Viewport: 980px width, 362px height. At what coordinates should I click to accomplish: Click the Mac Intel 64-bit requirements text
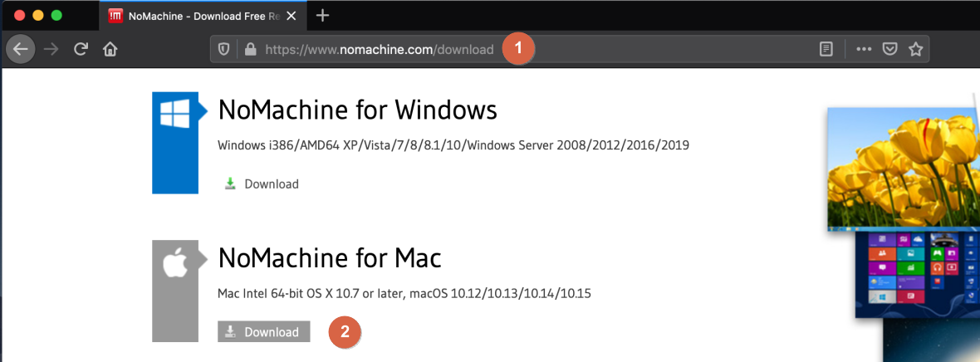click(x=404, y=293)
